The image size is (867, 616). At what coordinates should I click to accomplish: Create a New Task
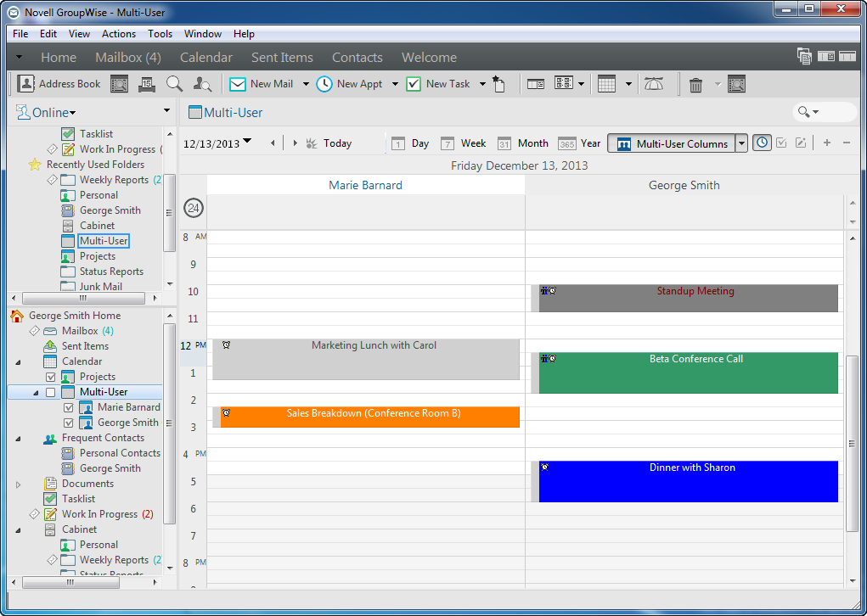point(438,84)
